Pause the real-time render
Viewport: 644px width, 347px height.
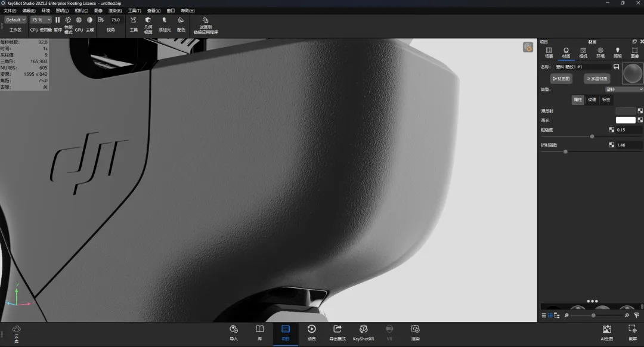tap(57, 20)
